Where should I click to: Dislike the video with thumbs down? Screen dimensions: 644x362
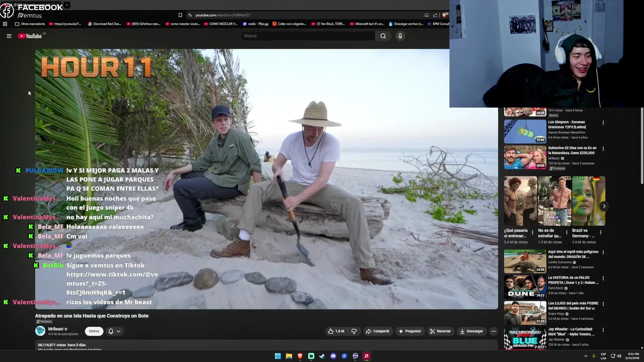354,331
